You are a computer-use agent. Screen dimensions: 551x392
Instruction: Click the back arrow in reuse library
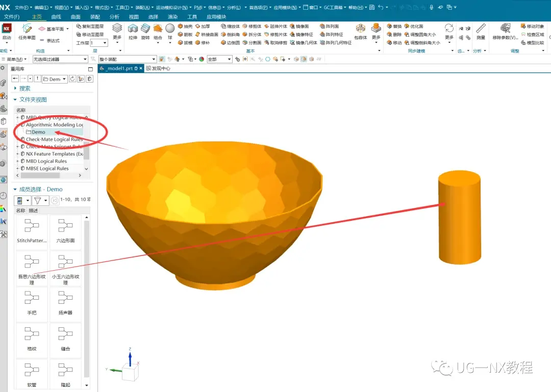coord(15,79)
